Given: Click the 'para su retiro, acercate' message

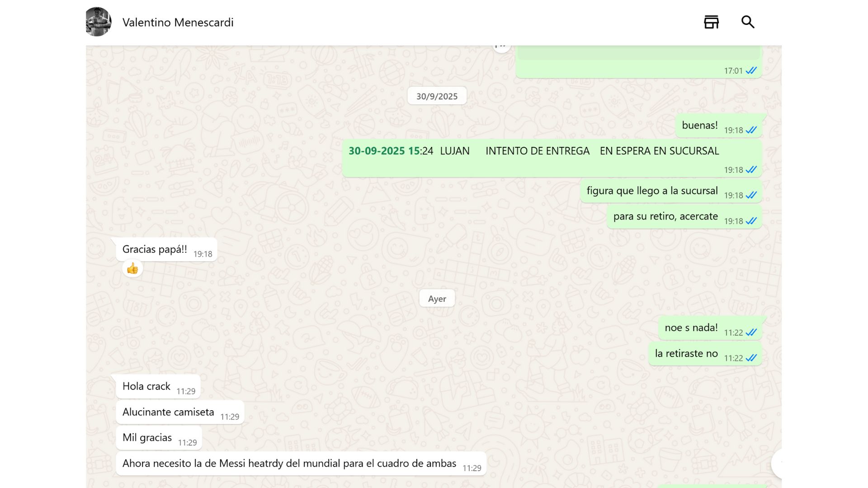Looking at the screenshot, I should [665, 216].
